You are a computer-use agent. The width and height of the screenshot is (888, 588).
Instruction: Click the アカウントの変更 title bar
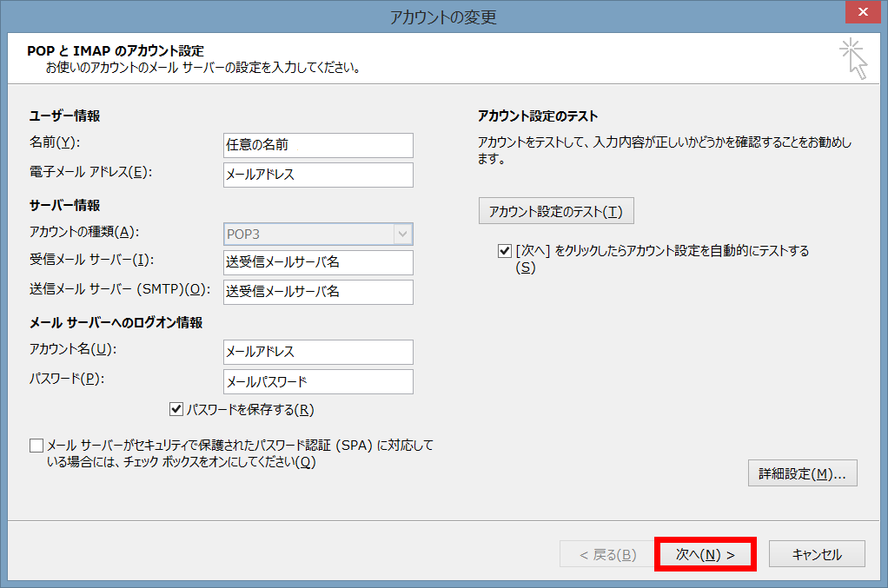(x=443, y=17)
